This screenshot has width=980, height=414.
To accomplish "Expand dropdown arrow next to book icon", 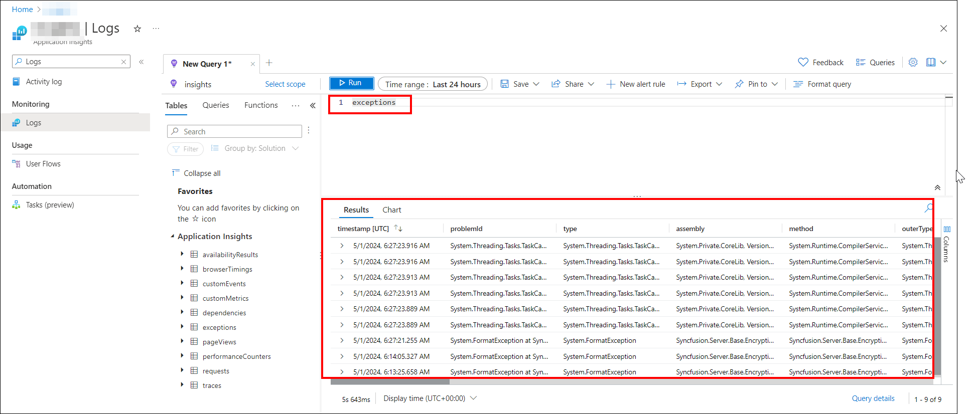I will 943,62.
